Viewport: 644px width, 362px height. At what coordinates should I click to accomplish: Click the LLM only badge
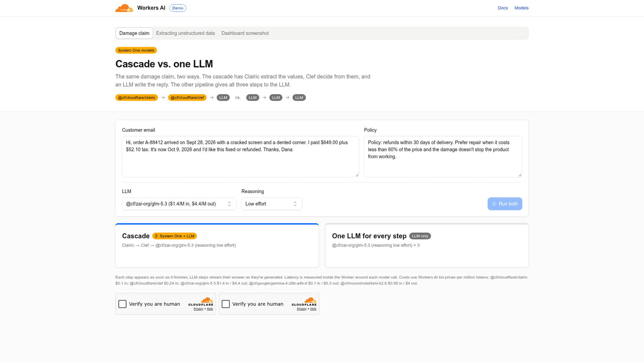point(420,236)
